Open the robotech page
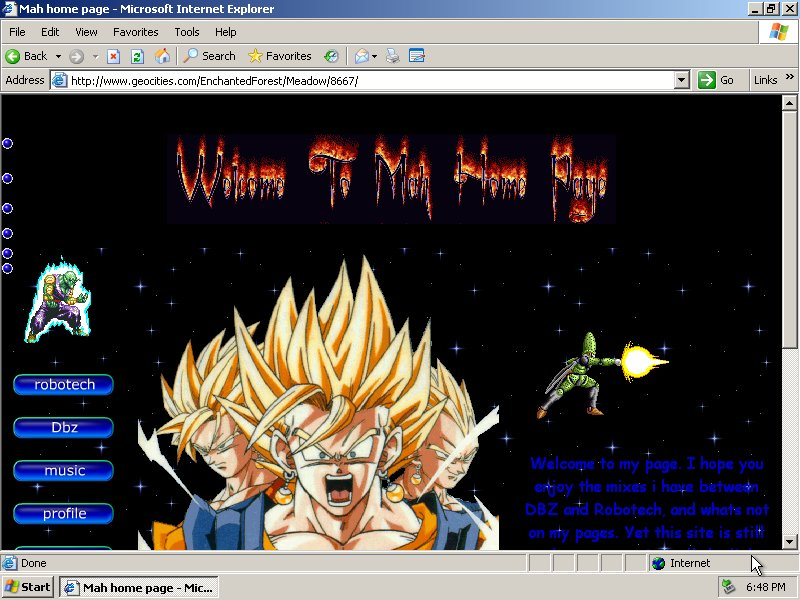Viewport: 800px width, 600px height. coord(62,385)
